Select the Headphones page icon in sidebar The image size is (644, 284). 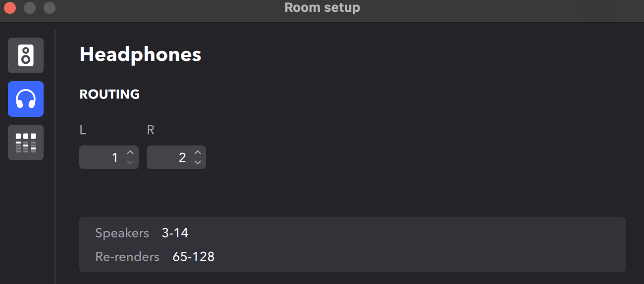26,99
